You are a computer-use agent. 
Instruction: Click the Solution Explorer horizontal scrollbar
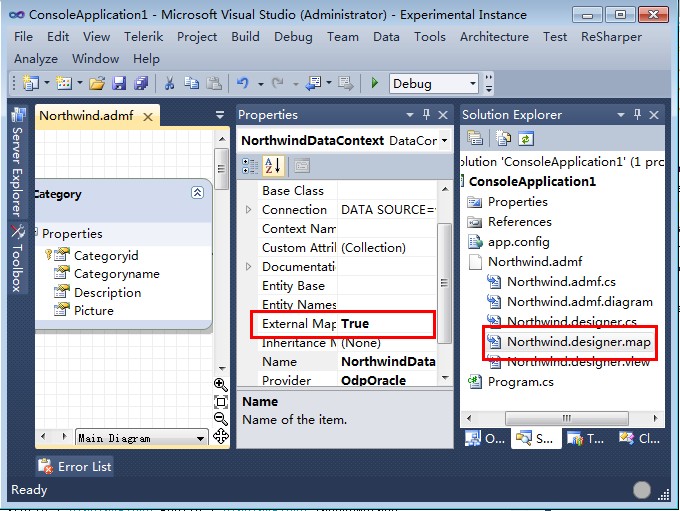click(566, 418)
